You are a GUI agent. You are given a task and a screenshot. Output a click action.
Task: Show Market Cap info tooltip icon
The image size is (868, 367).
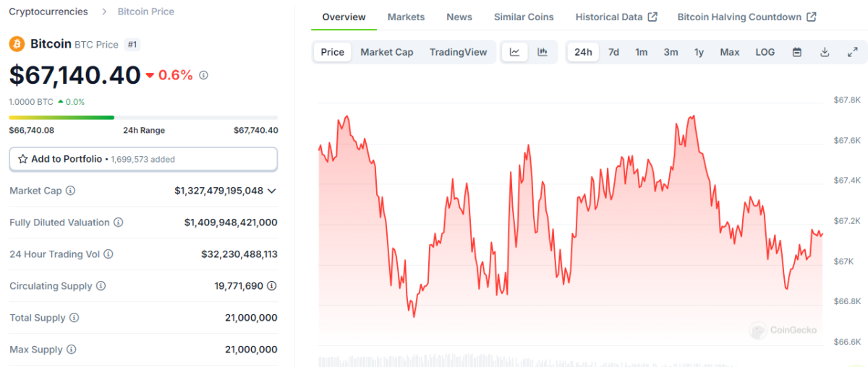pos(70,191)
